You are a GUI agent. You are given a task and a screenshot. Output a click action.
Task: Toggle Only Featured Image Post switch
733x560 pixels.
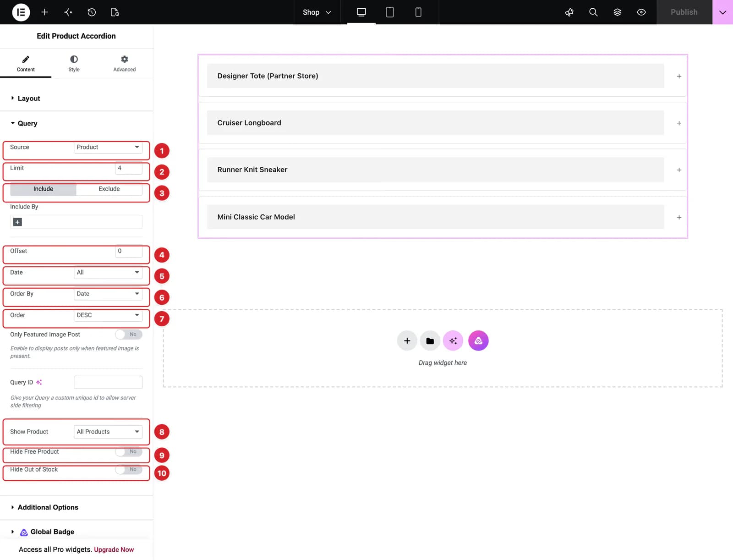129,335
